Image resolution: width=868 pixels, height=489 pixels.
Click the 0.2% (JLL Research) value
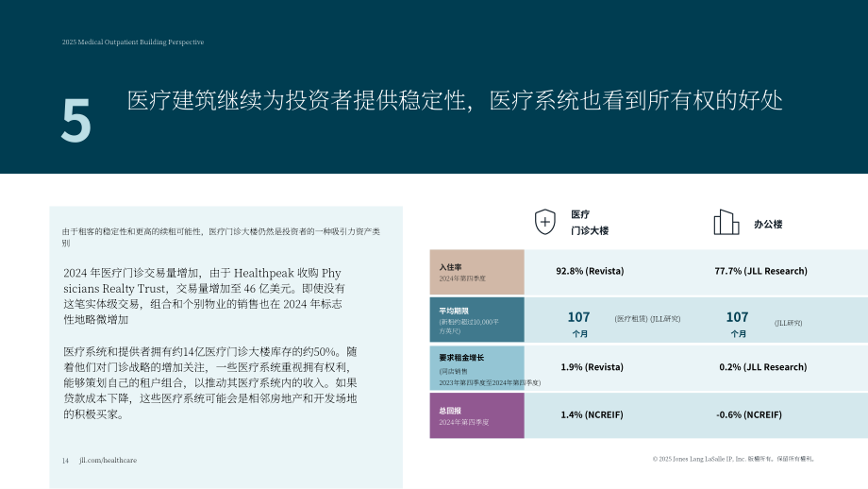click(x=763, y=367)
